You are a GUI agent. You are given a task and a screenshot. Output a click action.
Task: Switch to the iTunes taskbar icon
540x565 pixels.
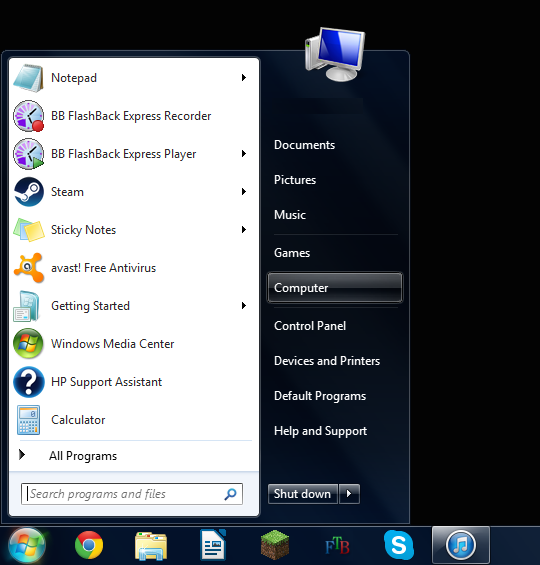(x=461, y=545)
